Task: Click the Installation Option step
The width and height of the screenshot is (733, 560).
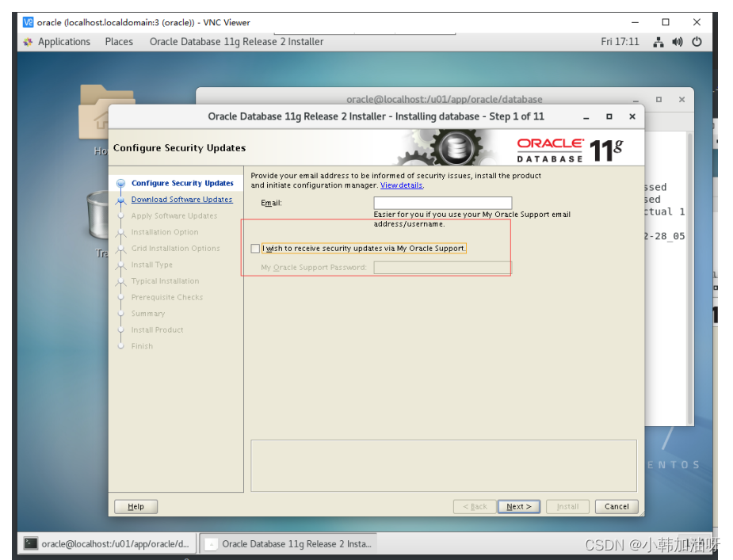Action: 165,232
